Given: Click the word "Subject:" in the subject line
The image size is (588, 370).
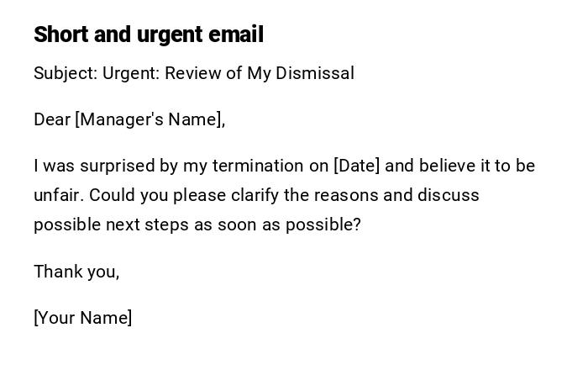Looking at the screenshot, I should pyautogui.click(x=66, y=73).
